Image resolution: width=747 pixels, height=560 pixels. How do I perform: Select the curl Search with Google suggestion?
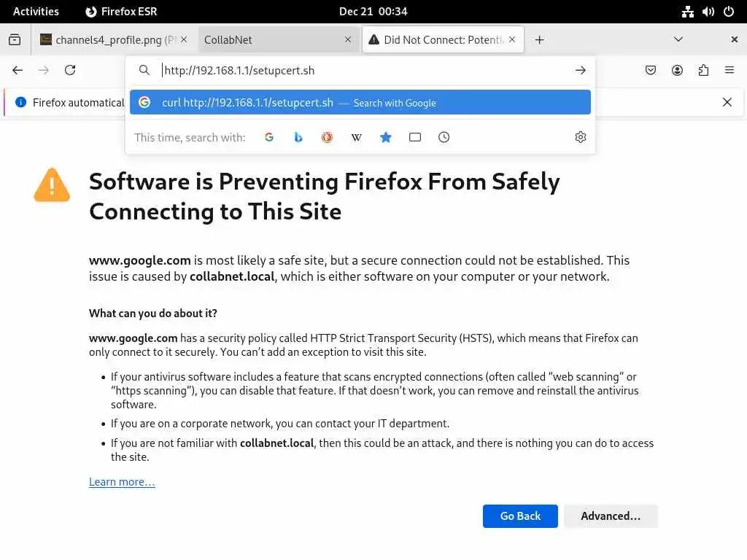[360, 103]
